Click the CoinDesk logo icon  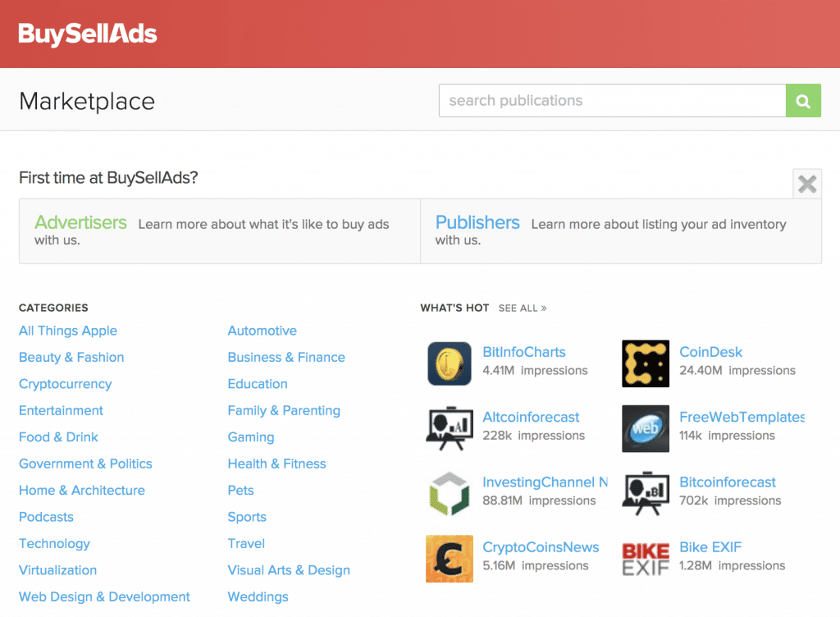pos(646,363)
